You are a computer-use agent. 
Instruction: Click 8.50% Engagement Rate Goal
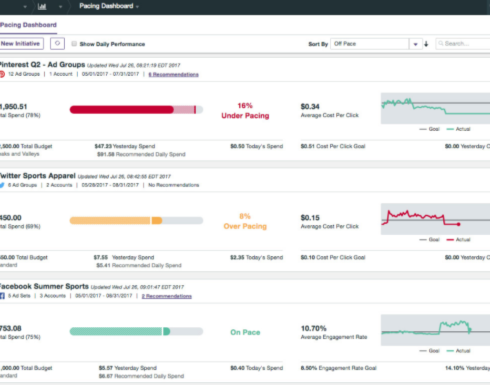(x=338, y=368)
